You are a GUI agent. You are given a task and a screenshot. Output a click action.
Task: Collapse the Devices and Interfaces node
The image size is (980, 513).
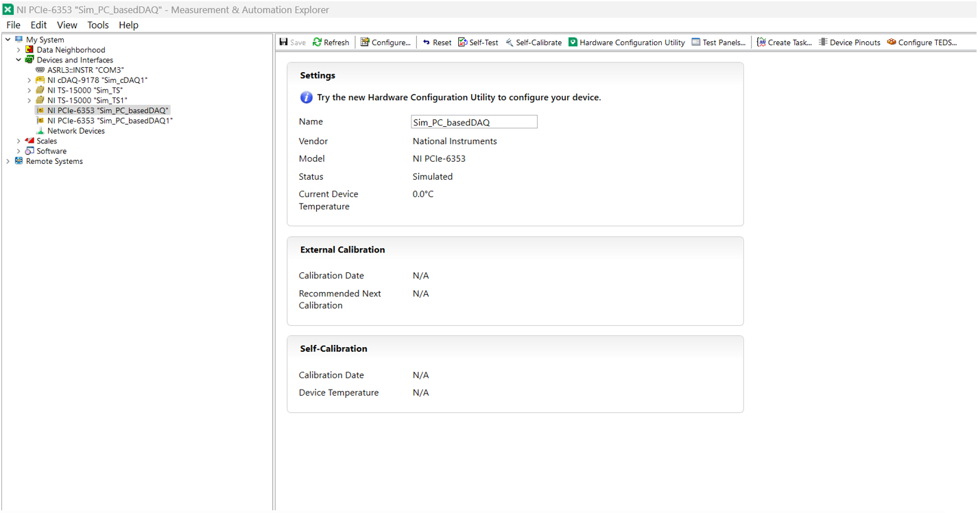pyautogui.click(x=19, y=60)
